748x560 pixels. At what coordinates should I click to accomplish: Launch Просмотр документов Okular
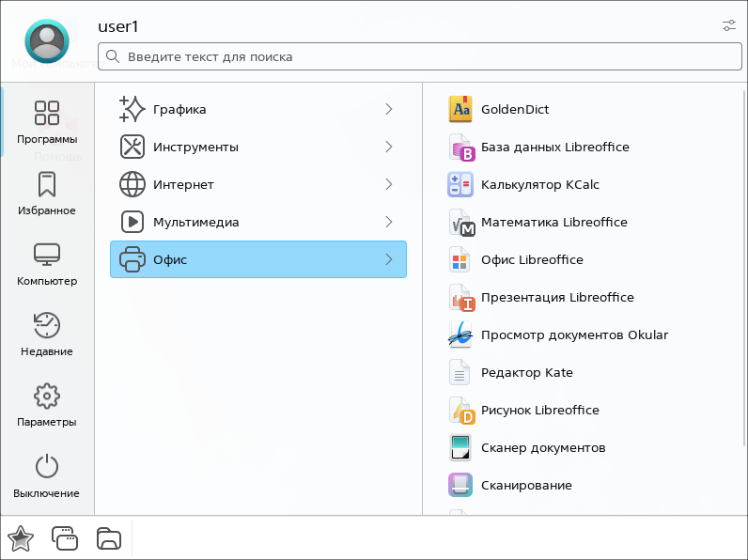574,334
